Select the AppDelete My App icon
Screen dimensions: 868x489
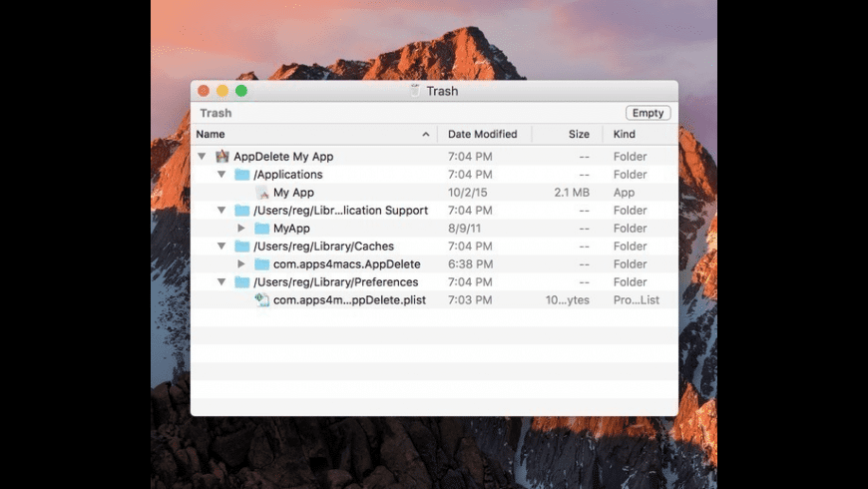coord(221,156)
